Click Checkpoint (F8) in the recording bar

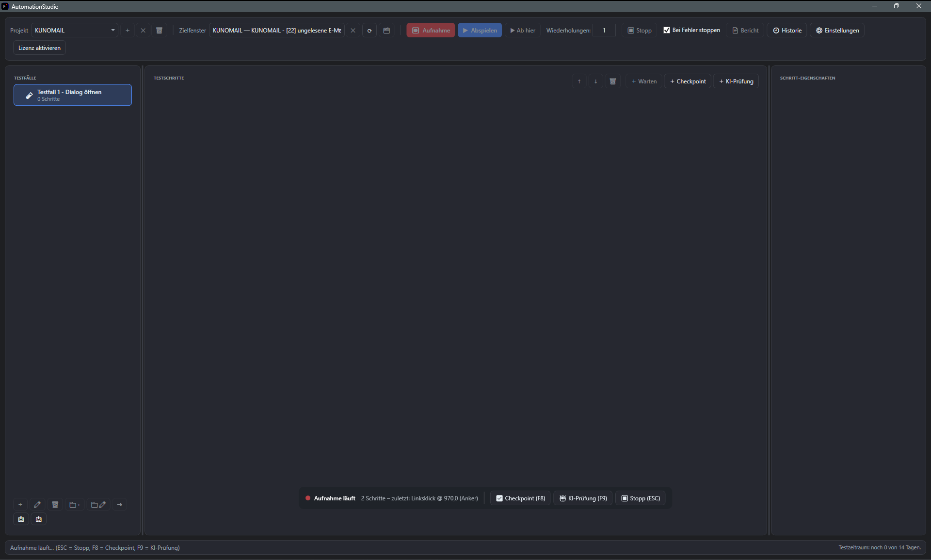520,498
